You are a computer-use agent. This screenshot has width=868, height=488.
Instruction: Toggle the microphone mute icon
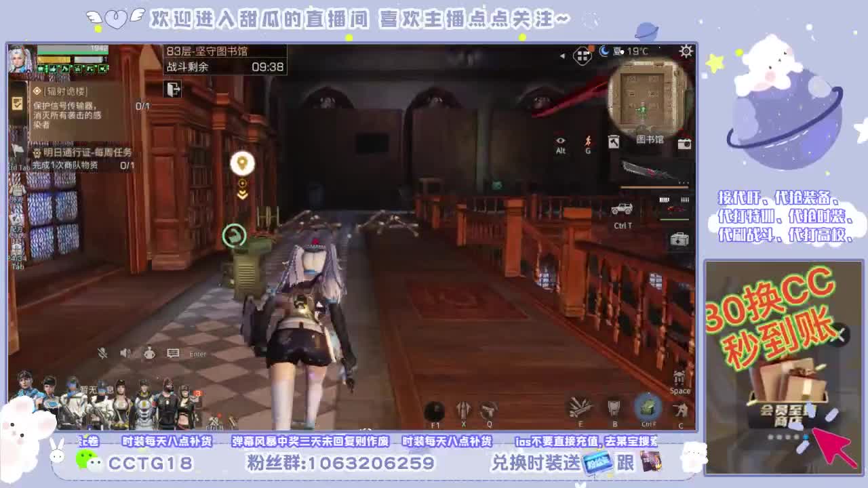(103, 353)
